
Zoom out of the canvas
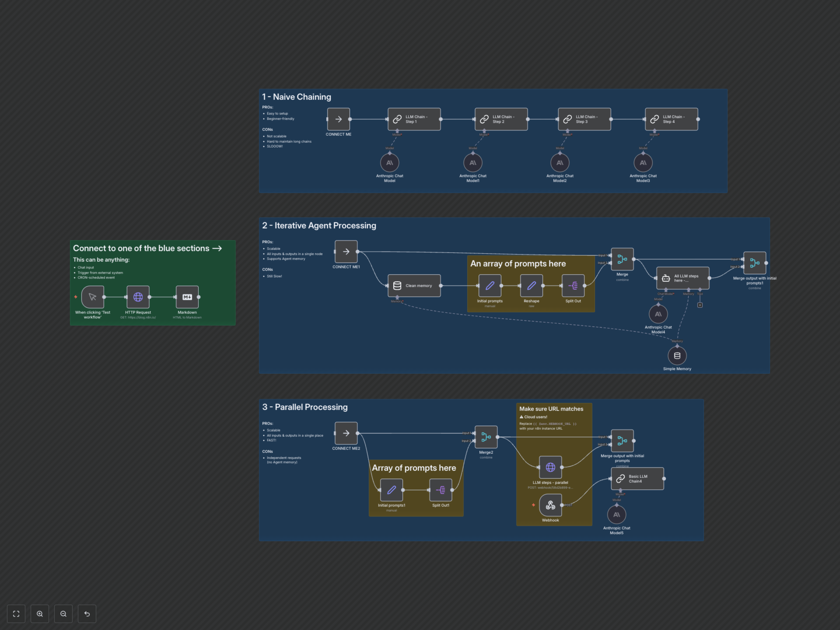[63, 614]
